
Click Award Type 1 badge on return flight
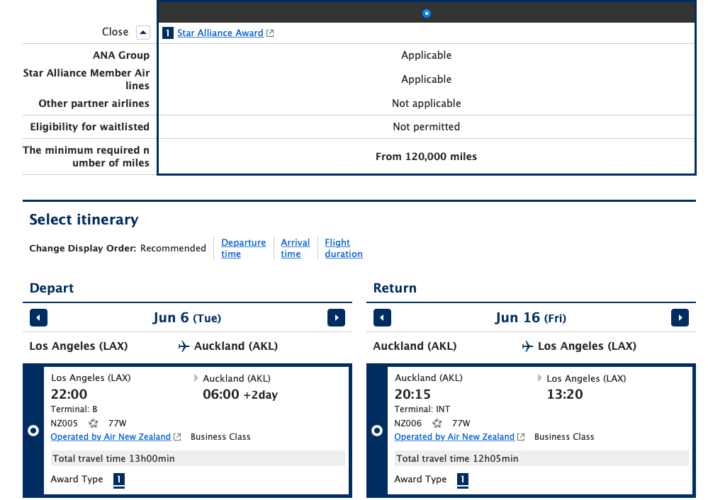click(462, 480)
